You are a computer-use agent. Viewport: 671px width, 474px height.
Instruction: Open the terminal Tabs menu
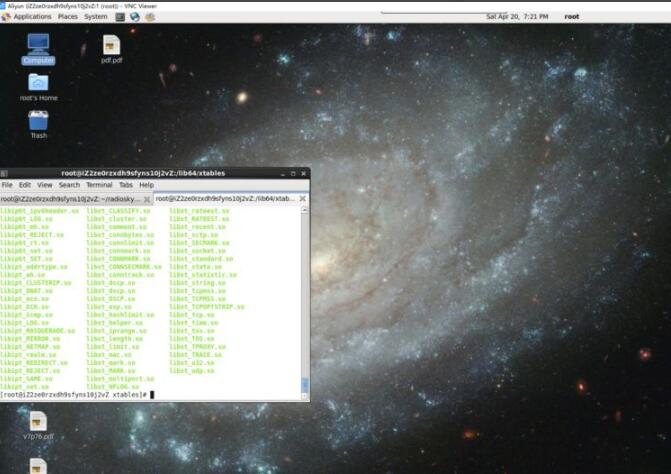pos(125,185)
